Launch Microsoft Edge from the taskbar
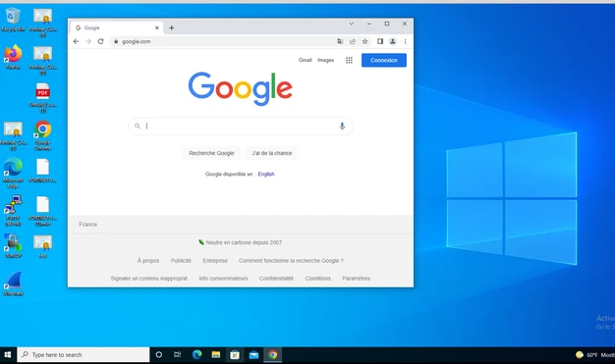Screen dimensions: 615x364 click(196, 355)
